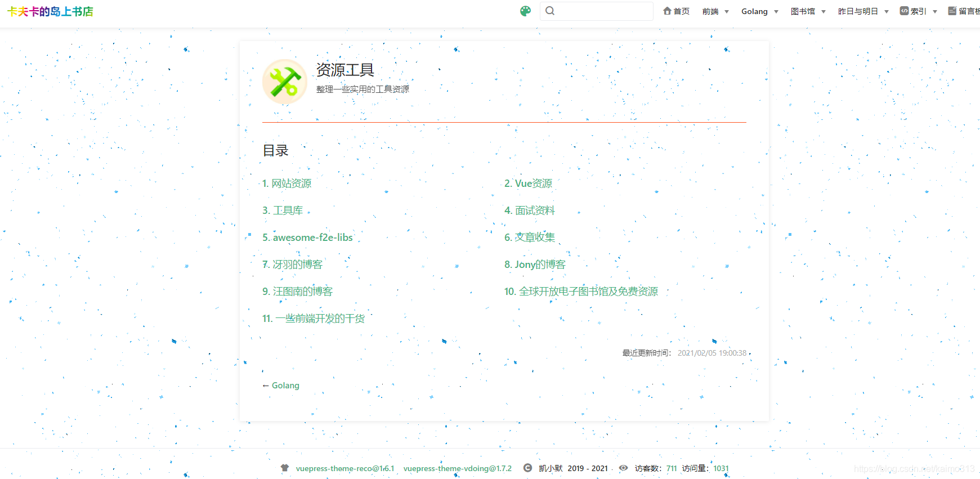Click the visitor count 711

tap(672, 468)
